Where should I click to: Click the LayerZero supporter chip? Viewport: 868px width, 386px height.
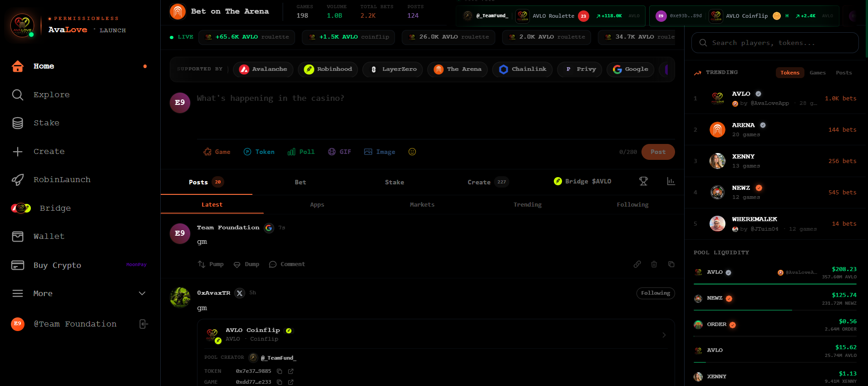pos(393,69)
